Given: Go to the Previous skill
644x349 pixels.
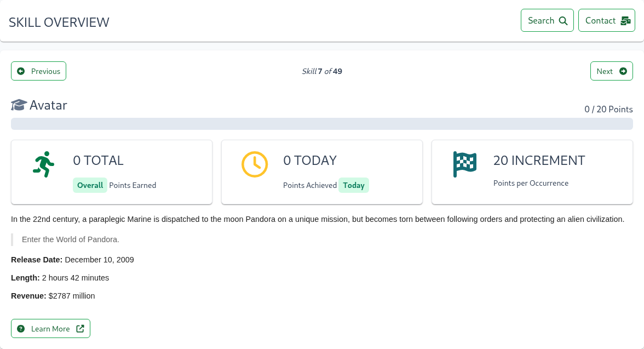Looking at the screenshot, I should (38, 71).
